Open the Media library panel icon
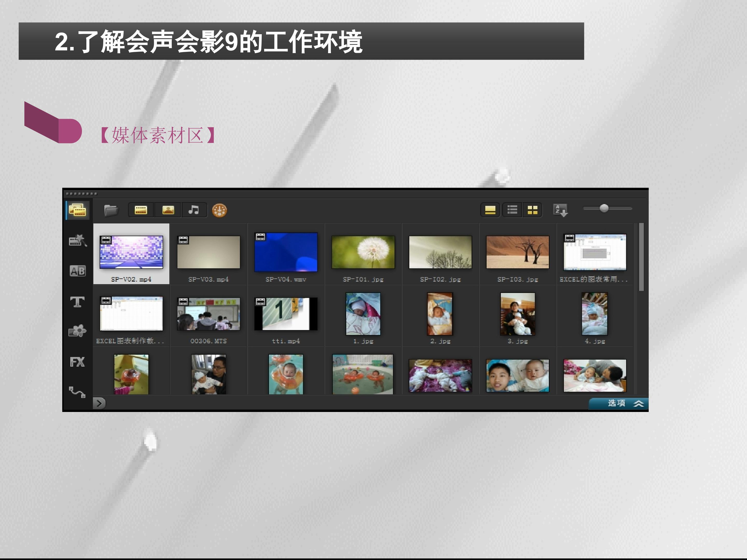This screenshot has width=747, height=560. 77,210
